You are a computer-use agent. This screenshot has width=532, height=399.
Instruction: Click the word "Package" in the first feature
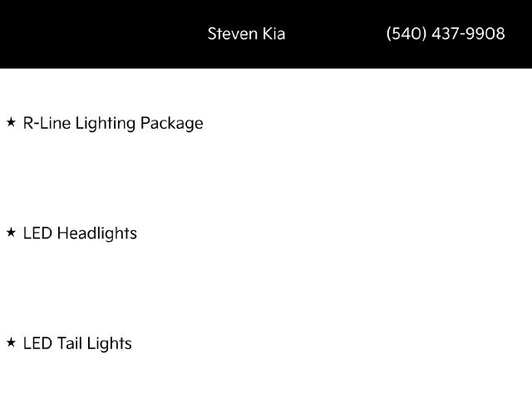pos(172,124)
